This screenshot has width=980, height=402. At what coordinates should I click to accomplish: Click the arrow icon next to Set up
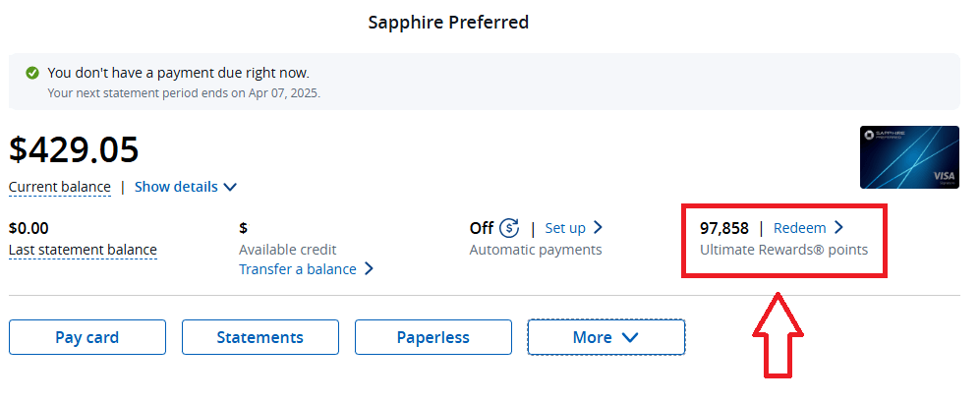(598, 228)
